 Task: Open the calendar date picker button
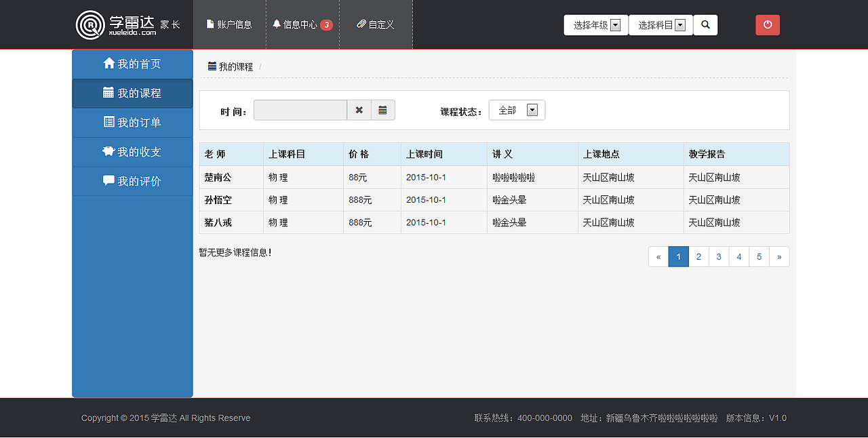coord(382,110)
